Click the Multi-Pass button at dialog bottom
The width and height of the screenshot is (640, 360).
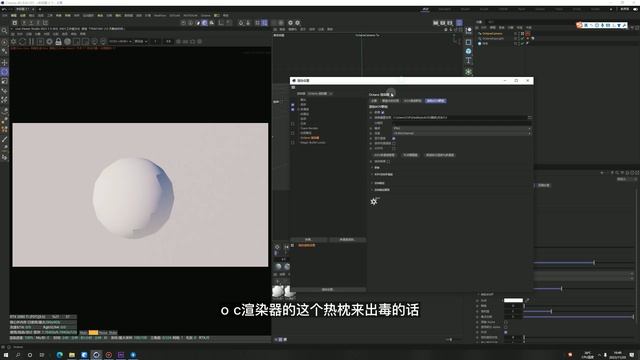[x=347, y=240]
